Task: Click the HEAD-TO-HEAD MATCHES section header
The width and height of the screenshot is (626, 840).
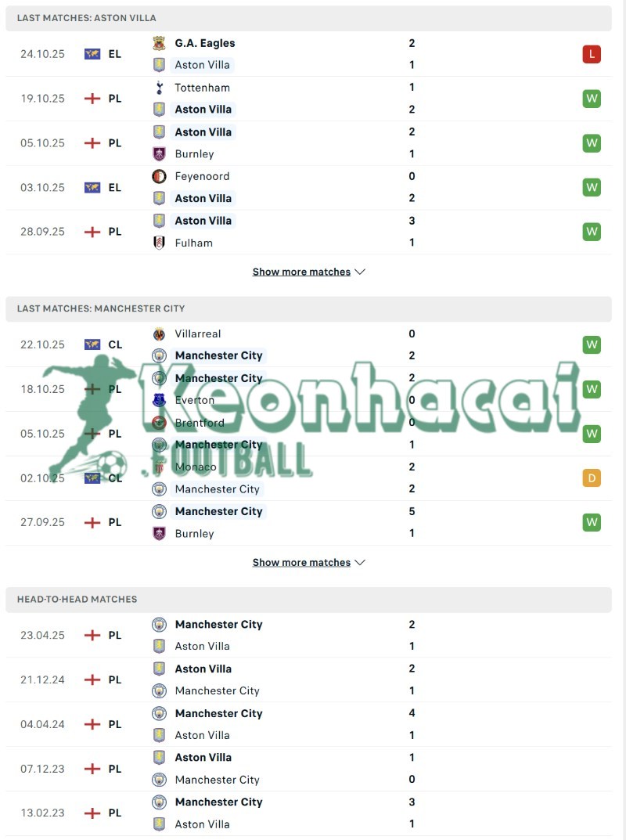Action: (x=77, y=599)
